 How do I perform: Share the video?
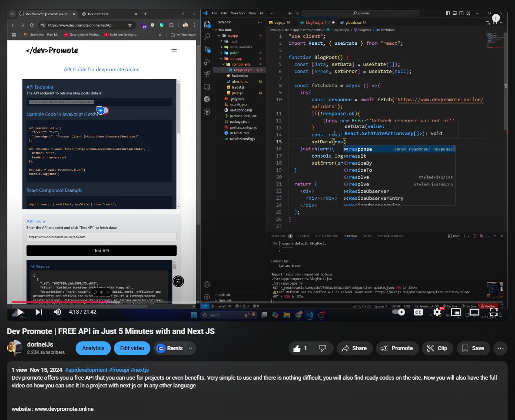(354, 348)
